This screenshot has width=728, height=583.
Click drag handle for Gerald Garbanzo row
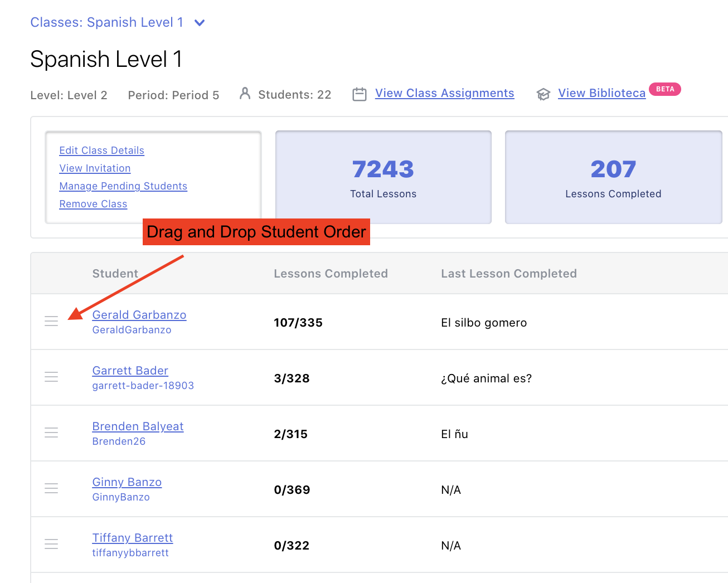click(x=51, y=321)
